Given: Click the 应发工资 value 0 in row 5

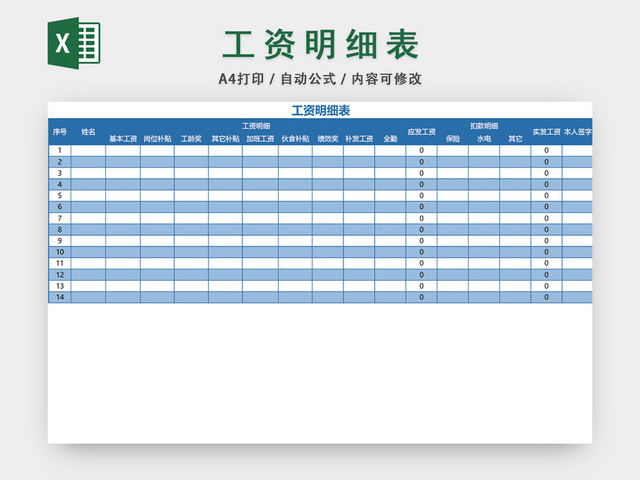Looking at the screenshot, I should click(422, 196).
